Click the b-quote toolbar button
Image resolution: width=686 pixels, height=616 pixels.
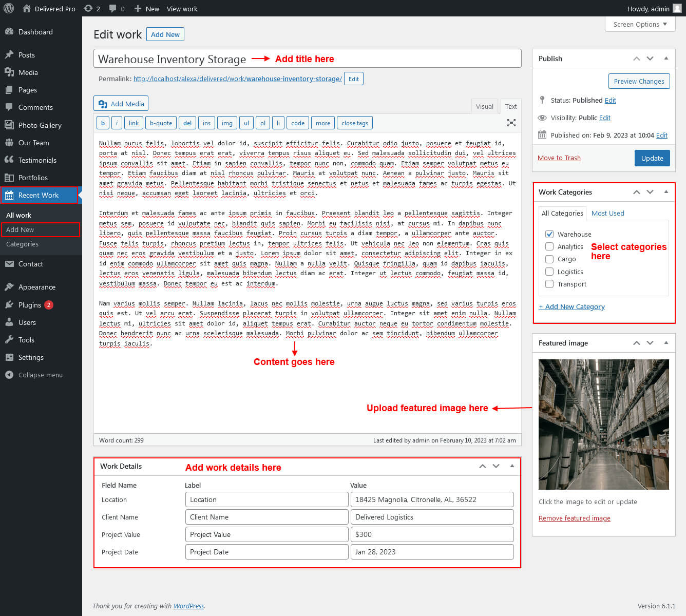[x=161, y=123]
